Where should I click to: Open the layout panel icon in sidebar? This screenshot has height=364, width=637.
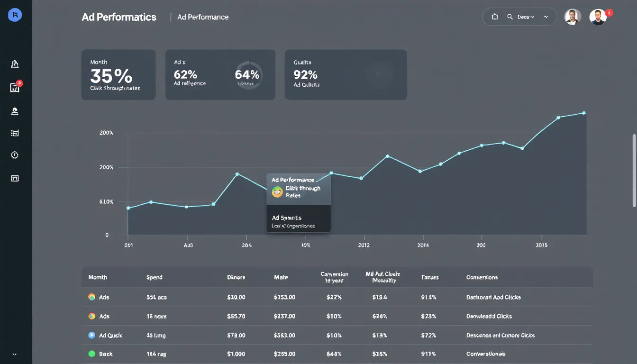[15, 178]
